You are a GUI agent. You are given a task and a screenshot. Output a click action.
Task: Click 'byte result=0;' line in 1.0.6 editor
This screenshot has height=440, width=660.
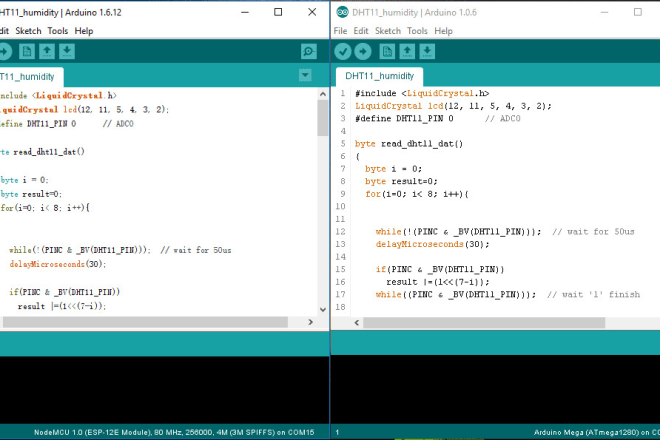(x=402, y=181)
